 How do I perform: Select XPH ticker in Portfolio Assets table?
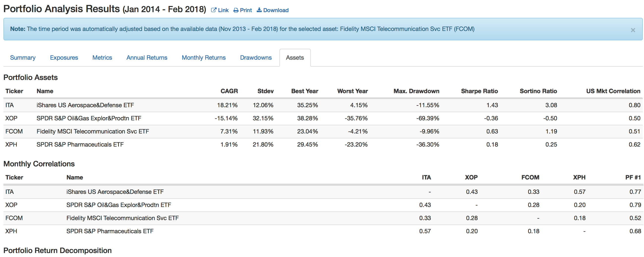tap(11, 144)
